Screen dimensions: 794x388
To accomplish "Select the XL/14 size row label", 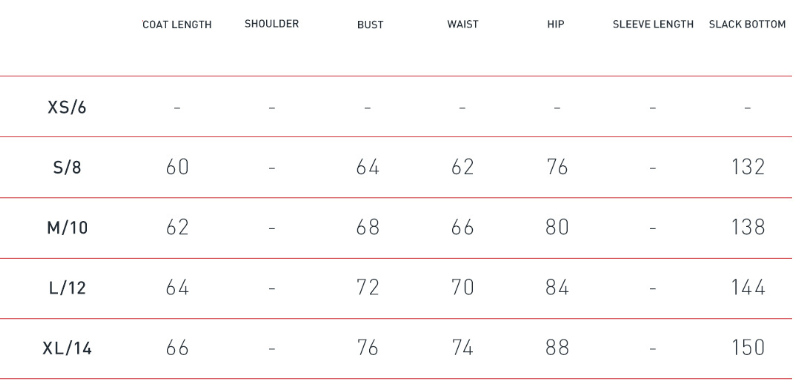I will pos(67,348).
